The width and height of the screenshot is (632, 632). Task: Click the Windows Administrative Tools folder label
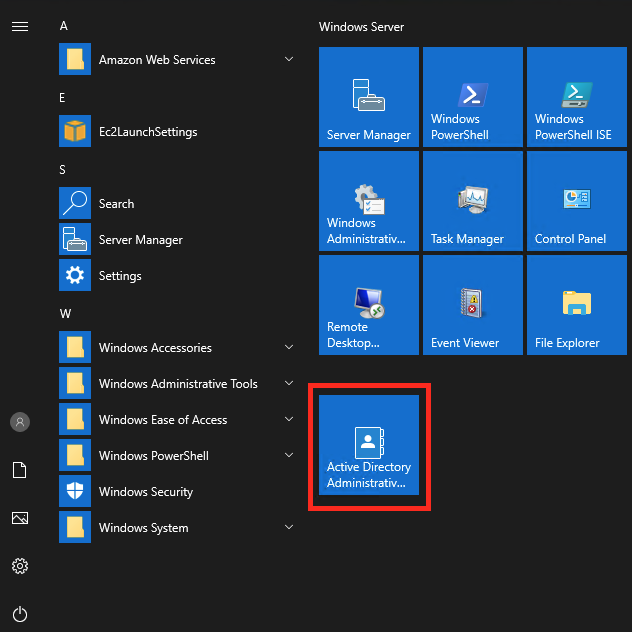(178, 384)
